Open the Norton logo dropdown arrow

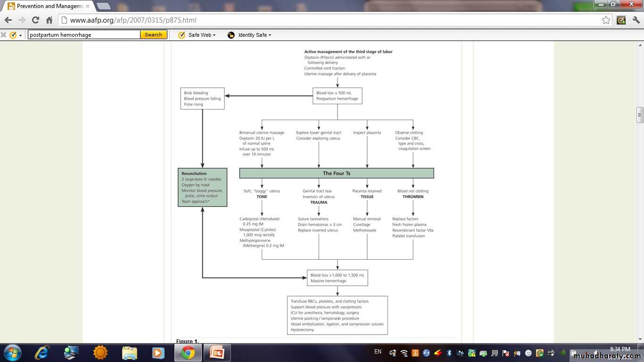pos(20,35)
